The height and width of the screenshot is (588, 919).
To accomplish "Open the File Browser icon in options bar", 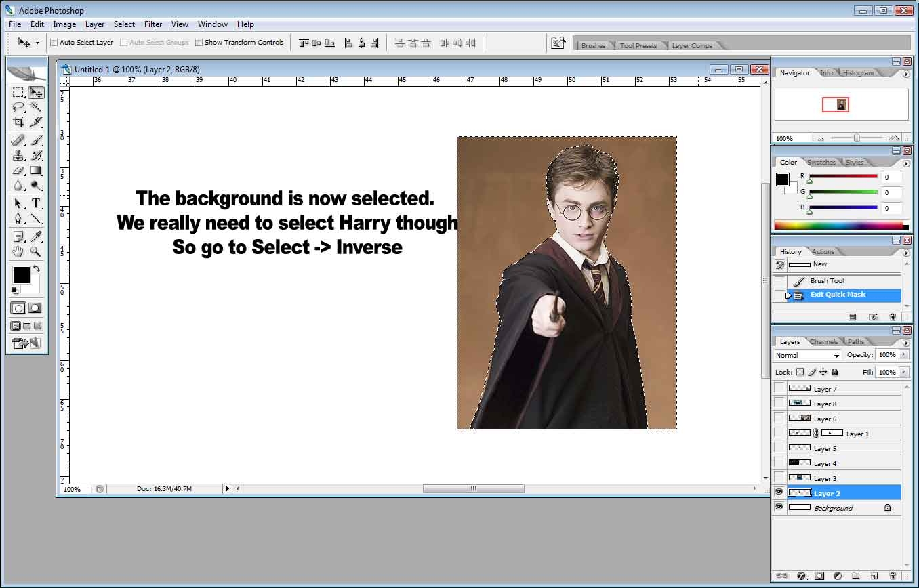I will tap(558, 43).
